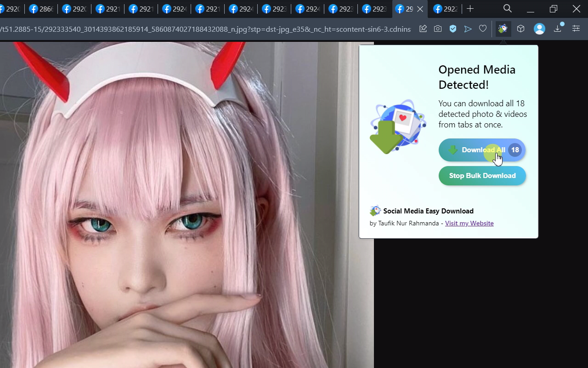Open the Social Media Easy Download extension icon in toolbar
Image resolution: width=588 pixels, height=368 pixels.
tap(503, 29)
